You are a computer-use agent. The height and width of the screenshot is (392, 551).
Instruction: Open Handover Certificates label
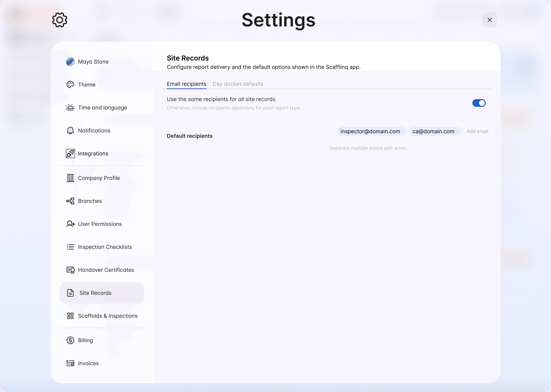click(x=106, y=270)
